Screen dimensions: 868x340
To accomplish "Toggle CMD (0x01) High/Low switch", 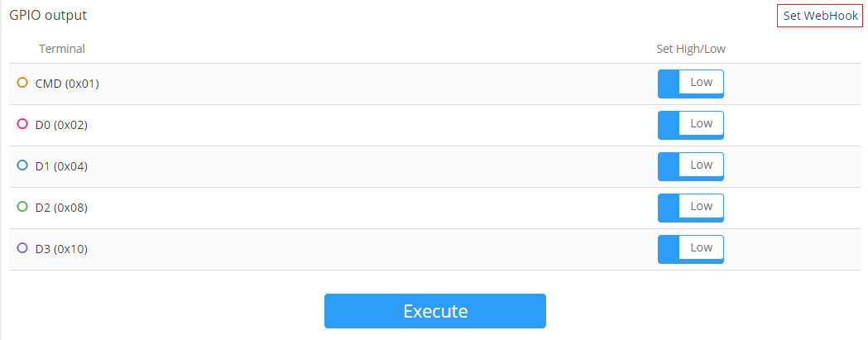I will [690, 84].
